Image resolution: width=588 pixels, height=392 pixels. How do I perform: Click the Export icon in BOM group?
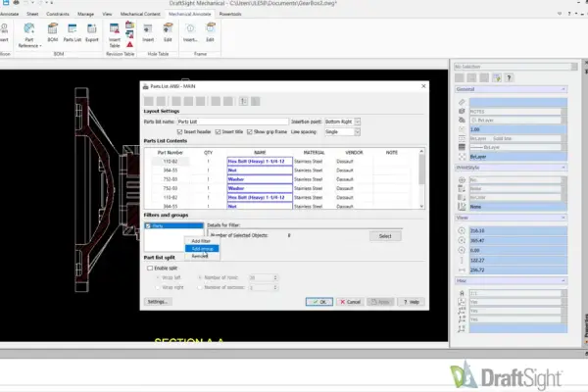(92, 34)
